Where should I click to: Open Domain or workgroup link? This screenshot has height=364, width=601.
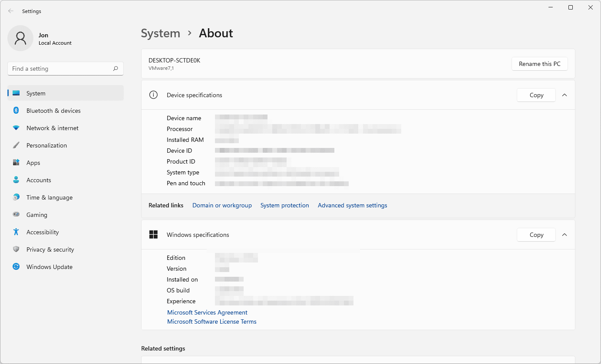[222, 205]
